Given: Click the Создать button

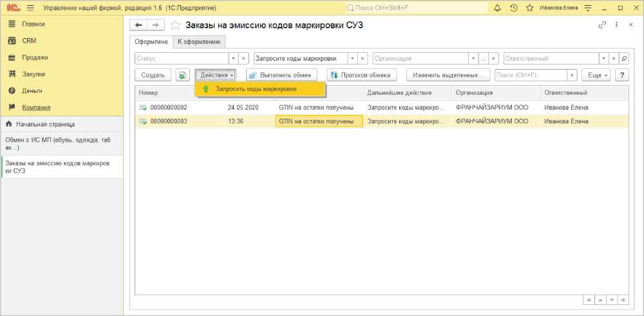Looking at the screenshot, I should coord(153,75).
